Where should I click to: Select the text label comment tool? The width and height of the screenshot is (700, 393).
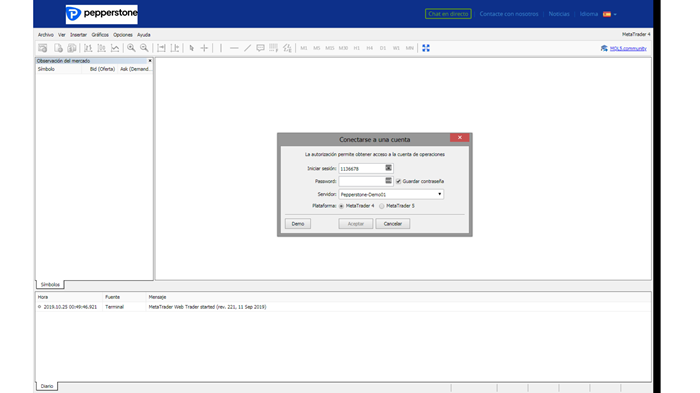pyautogui.click(x=260, y=48)
